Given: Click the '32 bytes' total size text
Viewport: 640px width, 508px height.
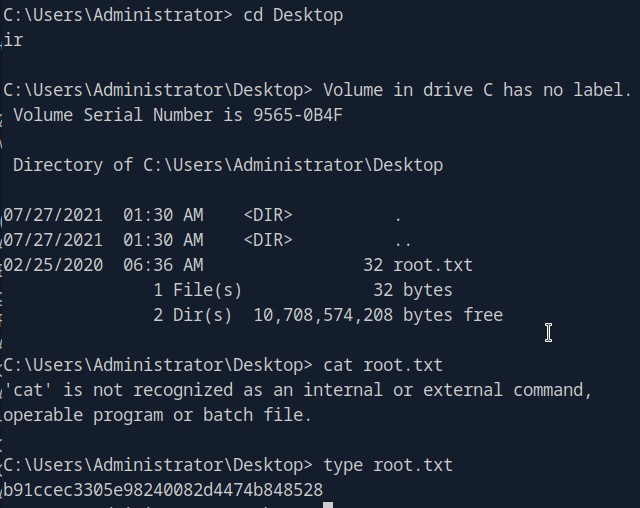Looking at the screenshot, I should pyautogui.click(x=413, y=290).
